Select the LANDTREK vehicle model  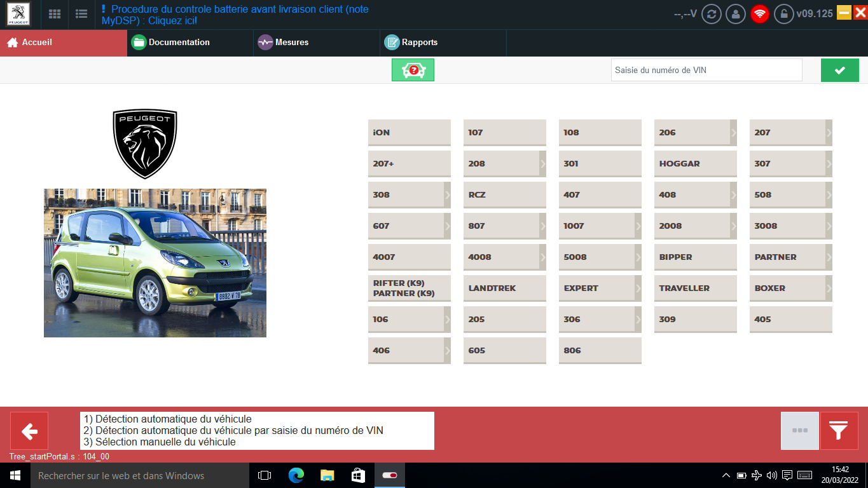tap(505, 288)
